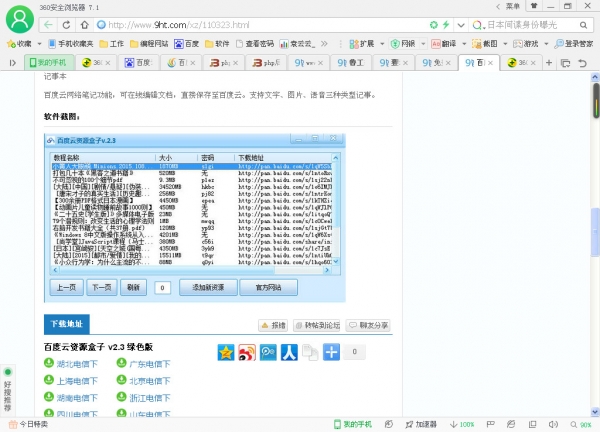Click the 聊友分享 button
Viewport: 600px width, 432px height.
point(368,325)
